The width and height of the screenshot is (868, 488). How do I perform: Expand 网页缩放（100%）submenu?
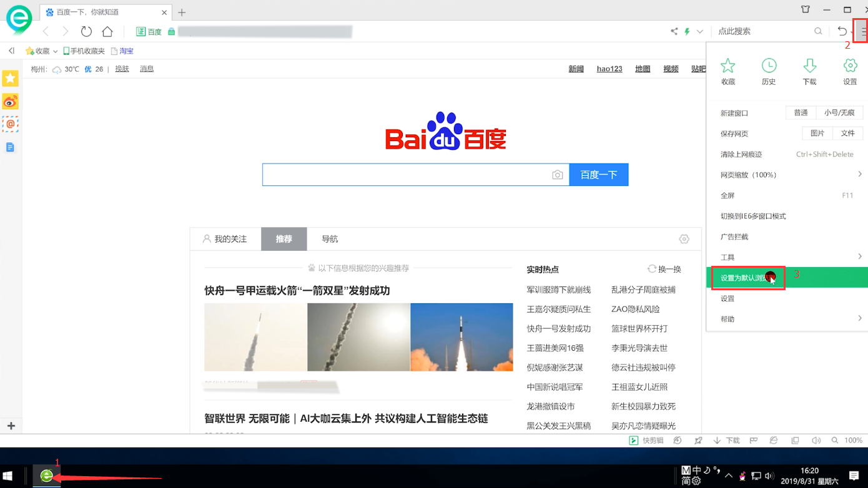pos(787,175)
